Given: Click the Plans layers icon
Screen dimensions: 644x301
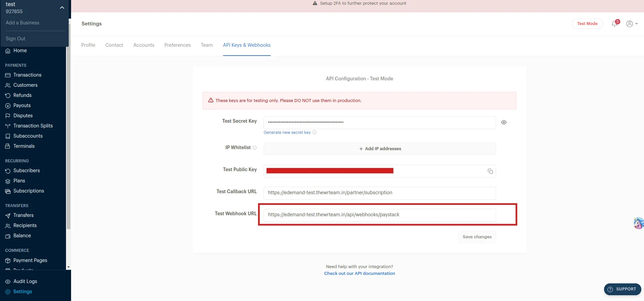Looking at the screenshot, I should [8, 181].
